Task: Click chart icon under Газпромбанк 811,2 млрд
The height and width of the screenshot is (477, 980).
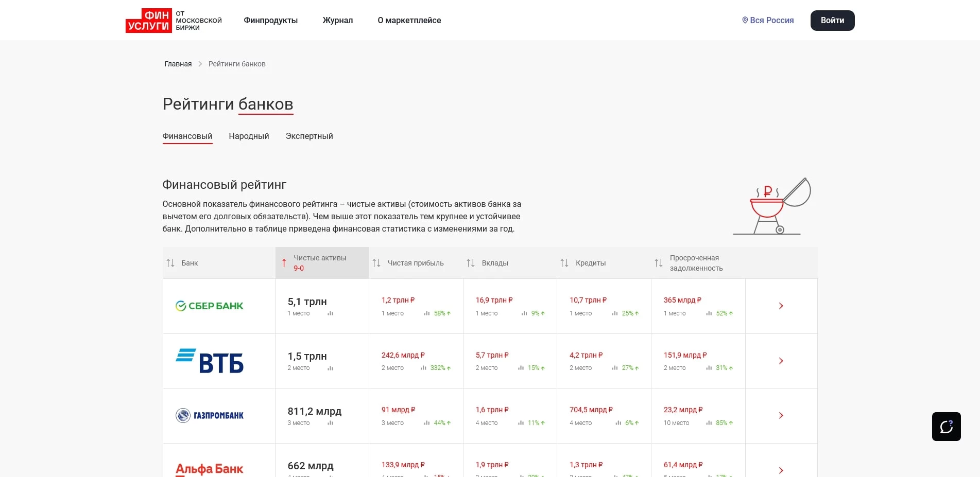Action: [x=331, y=423]
